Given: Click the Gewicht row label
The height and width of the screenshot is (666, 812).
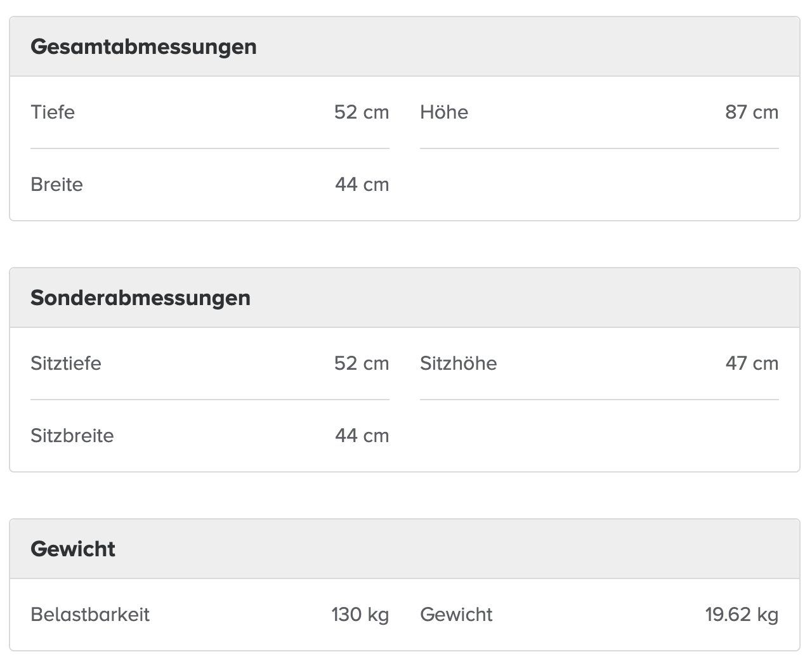Looking at the screenshot, I should 456,615.
